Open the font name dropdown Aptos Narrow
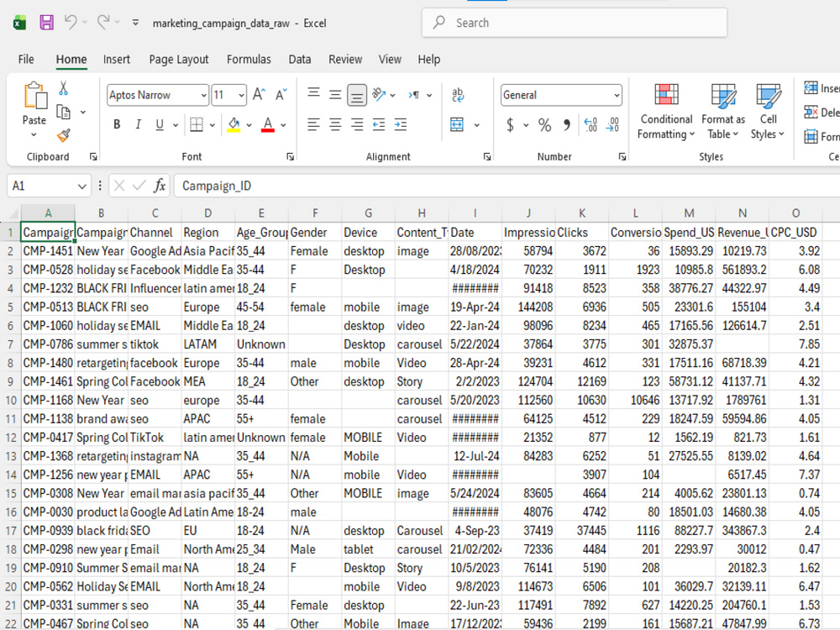This screenshot has height=630, width=840. pyautogui.click(x=203, y=96)
